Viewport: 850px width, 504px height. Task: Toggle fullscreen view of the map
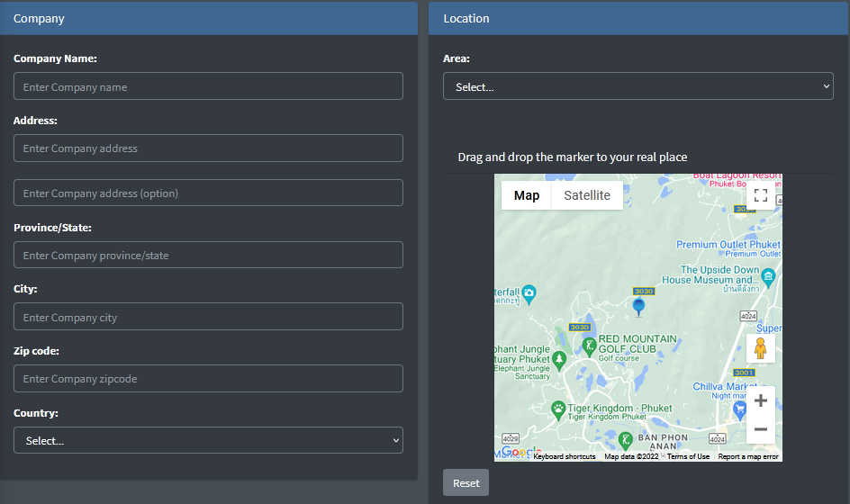pos(760,195)
